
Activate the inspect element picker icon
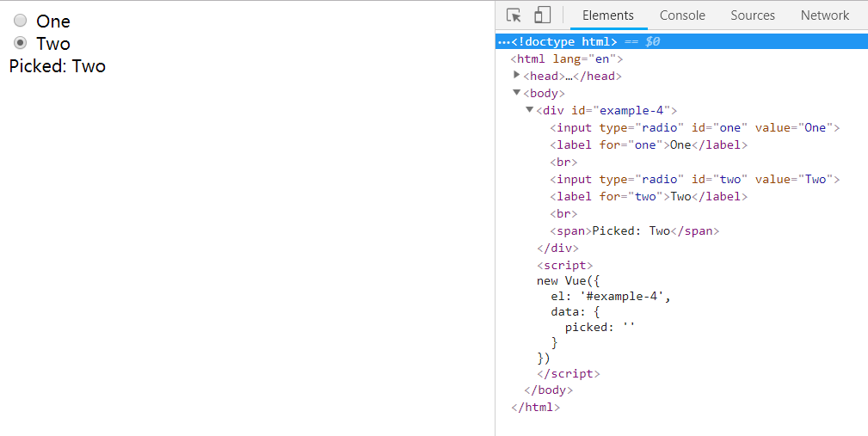[514, 15]
